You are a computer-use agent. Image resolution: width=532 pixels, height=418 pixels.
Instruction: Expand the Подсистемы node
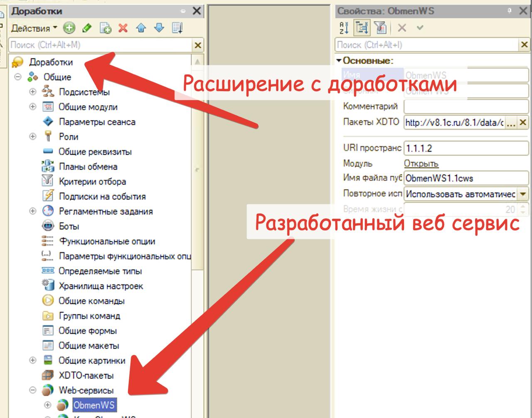point(33,92)
